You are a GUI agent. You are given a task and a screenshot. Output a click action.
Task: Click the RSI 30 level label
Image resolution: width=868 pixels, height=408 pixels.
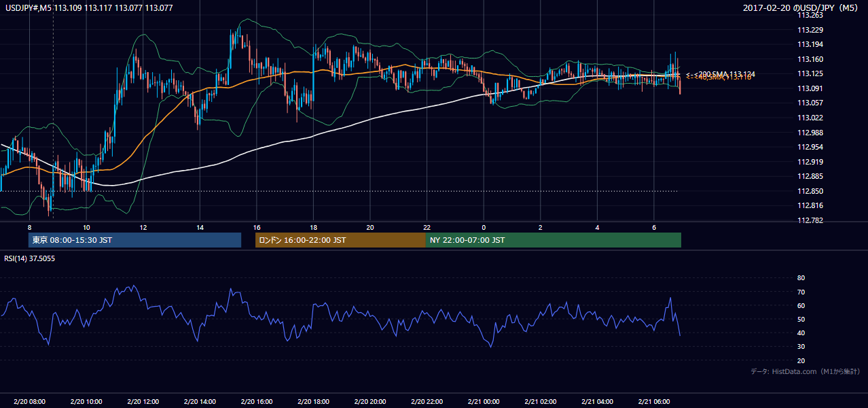coord(801,347)
